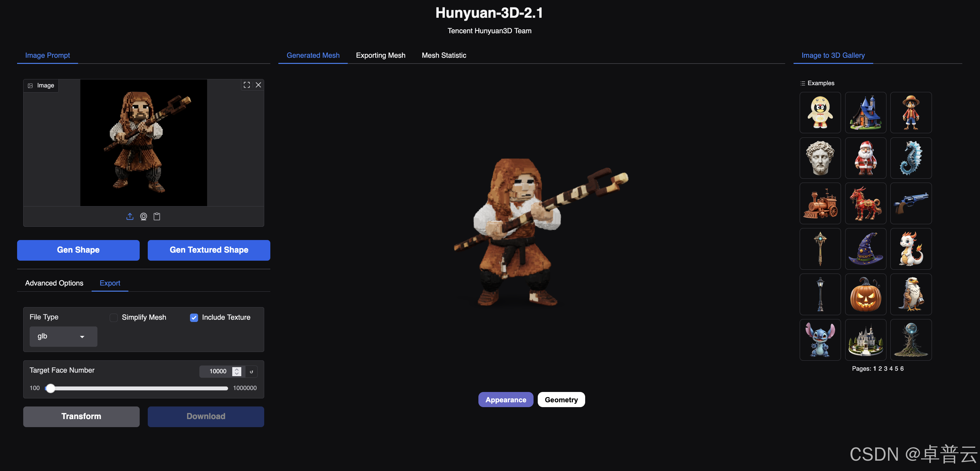Reset the Target Face Number value

click(x=252, y=371)
